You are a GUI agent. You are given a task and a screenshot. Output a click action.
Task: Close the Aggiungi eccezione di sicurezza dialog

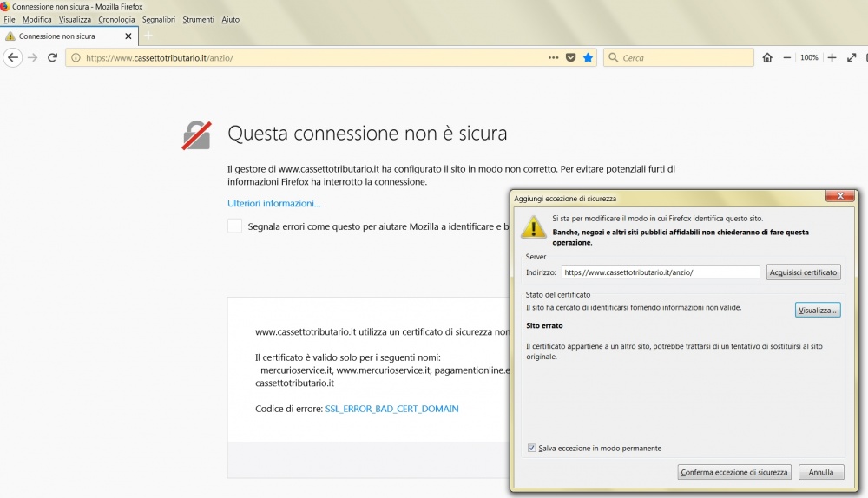pos(840,196)
